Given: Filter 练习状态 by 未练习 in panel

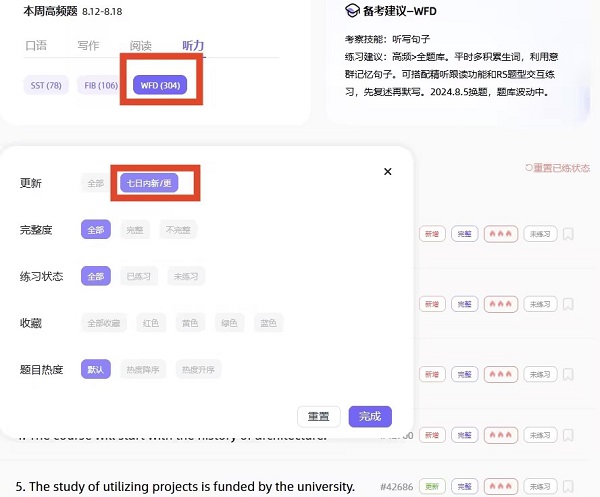Looking at the screenshot, I should click(186, 276).
